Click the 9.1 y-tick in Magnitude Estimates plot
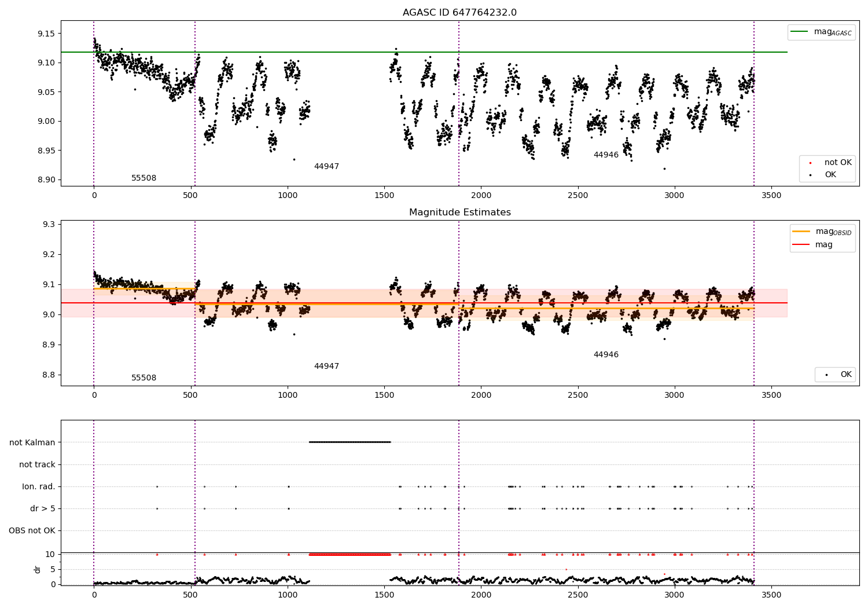 point(48,284)
